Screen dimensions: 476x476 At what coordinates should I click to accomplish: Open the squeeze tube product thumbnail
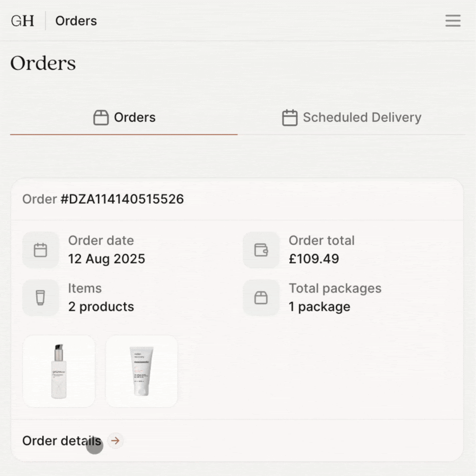[141, 371]
